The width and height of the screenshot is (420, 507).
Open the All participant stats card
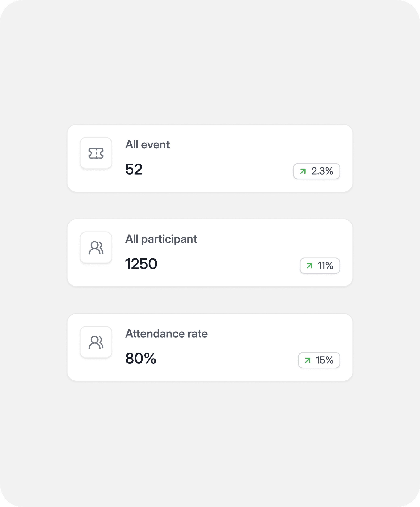(x=210, y=253)
